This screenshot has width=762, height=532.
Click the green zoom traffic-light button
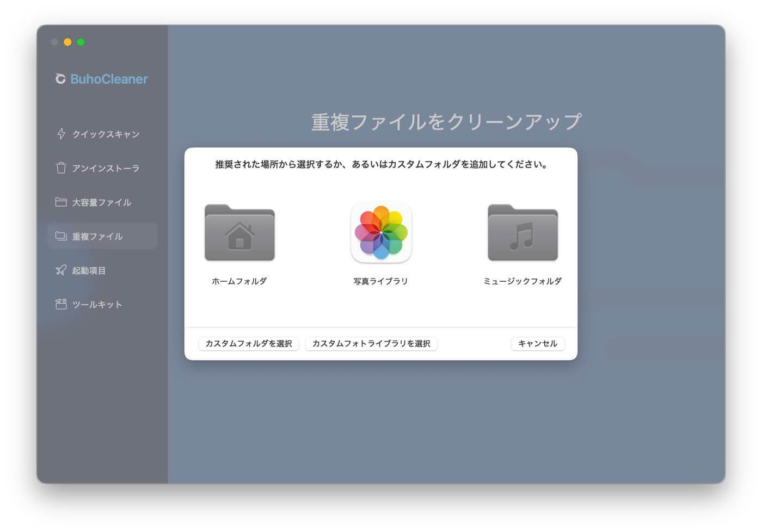pyautogui.click(x=81, y=41)
